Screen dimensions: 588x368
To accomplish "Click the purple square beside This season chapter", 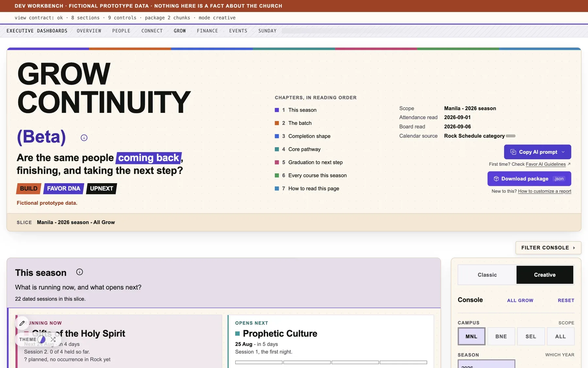I will pos(277,110).
